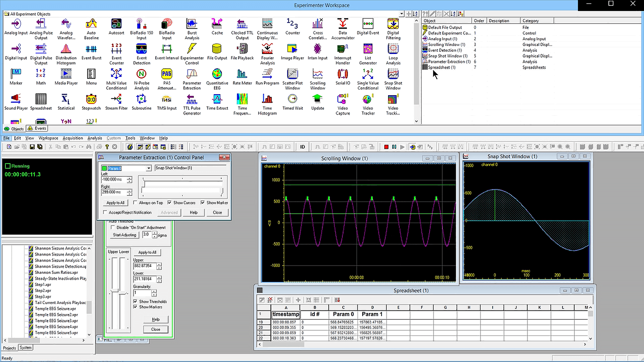Click Apply to All button
644x362 pixels.
click(115, 202)
